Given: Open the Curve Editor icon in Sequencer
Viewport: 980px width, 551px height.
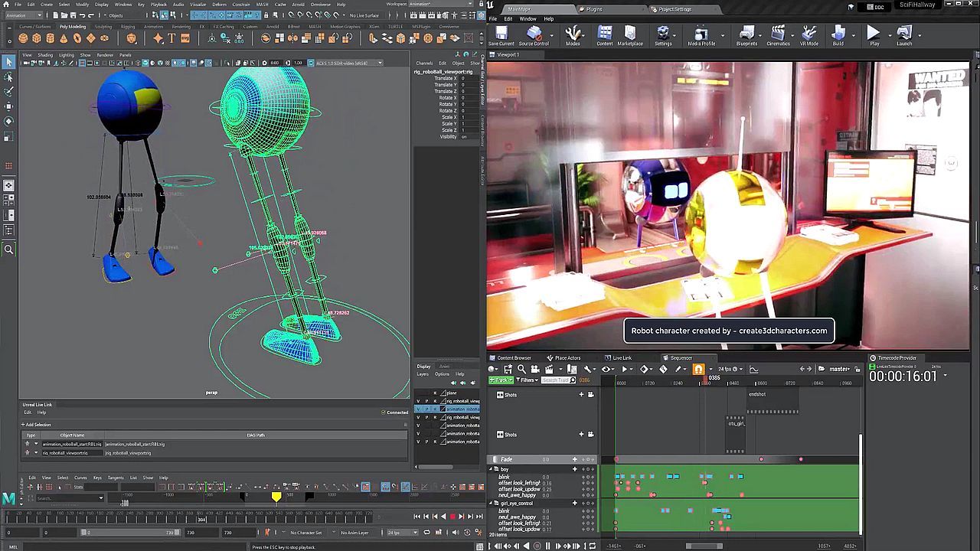Looking at the screenshot, I should coord(753,368).
